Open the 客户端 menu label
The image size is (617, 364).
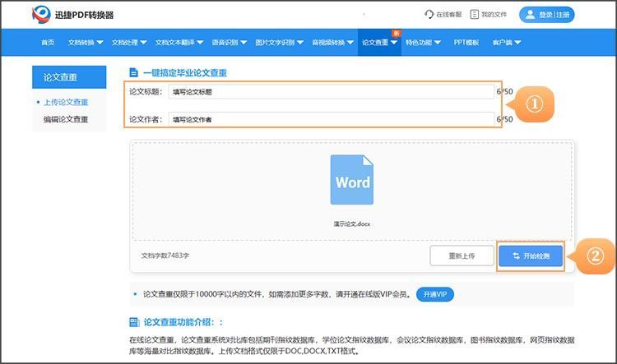503,43
